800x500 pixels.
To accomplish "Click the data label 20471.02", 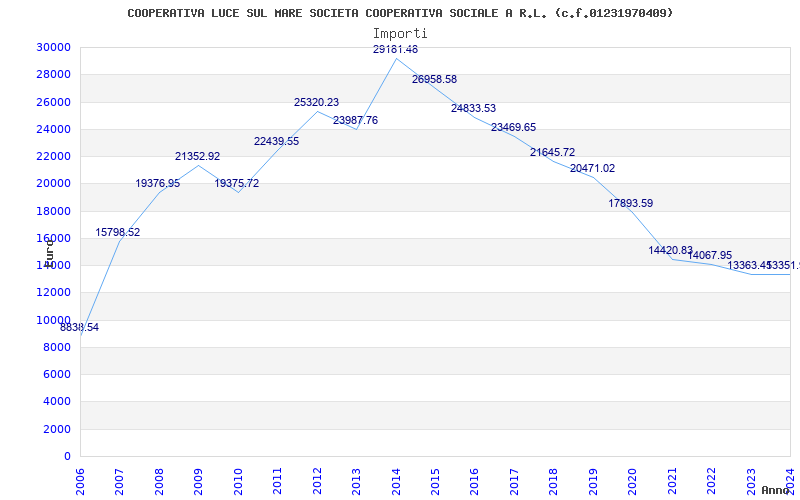I will 593,168.
